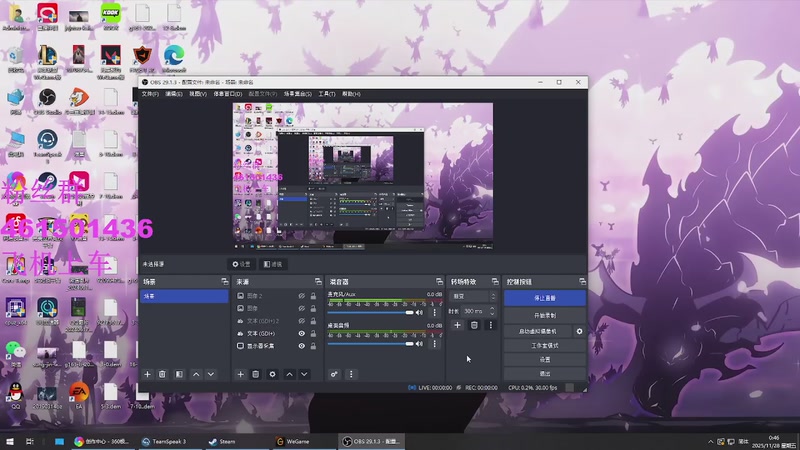800x450 pixels.
Task: Remove the selected source via its trash icon
Action: tap(256, 374)
